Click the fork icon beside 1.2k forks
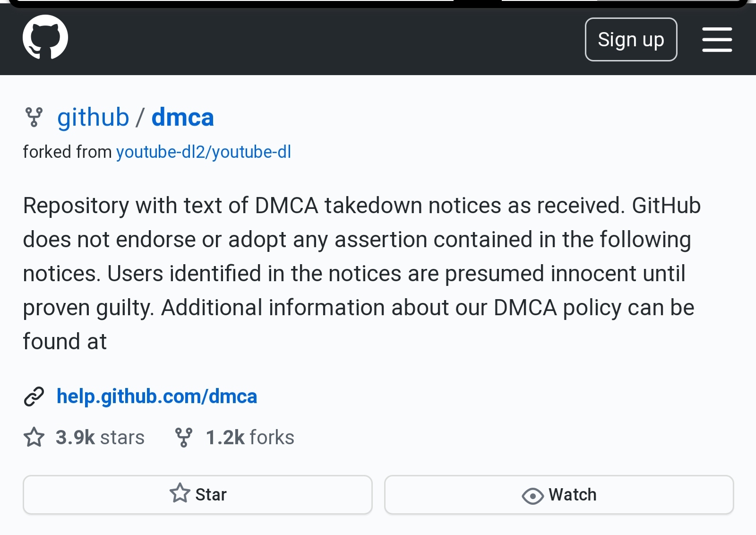Image resolution: width=756 pixels, height=535 pixels. click(183, 437)
